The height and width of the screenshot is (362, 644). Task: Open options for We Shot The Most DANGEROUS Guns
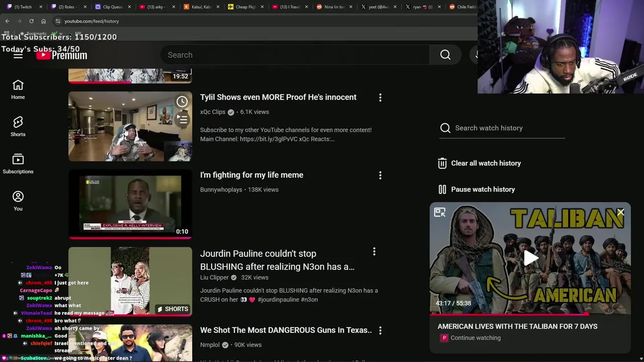(380, 330)
